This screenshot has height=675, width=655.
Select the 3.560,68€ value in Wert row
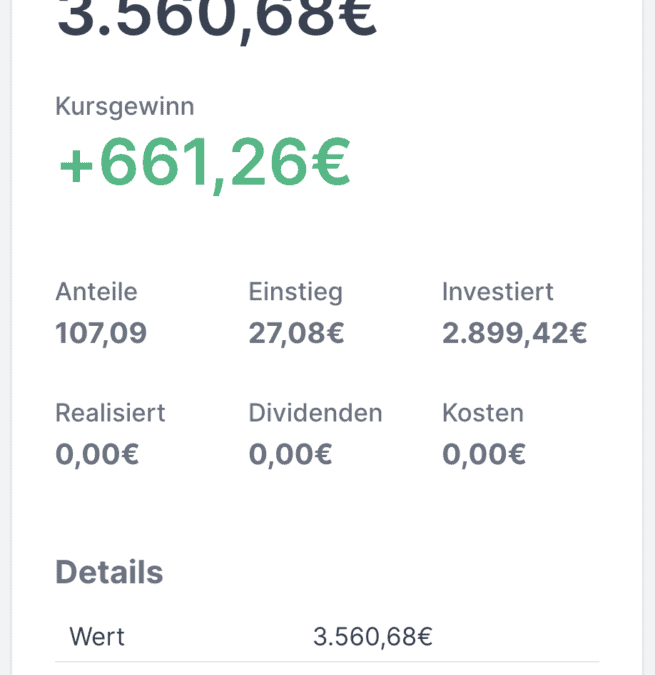tap(373, 637)
